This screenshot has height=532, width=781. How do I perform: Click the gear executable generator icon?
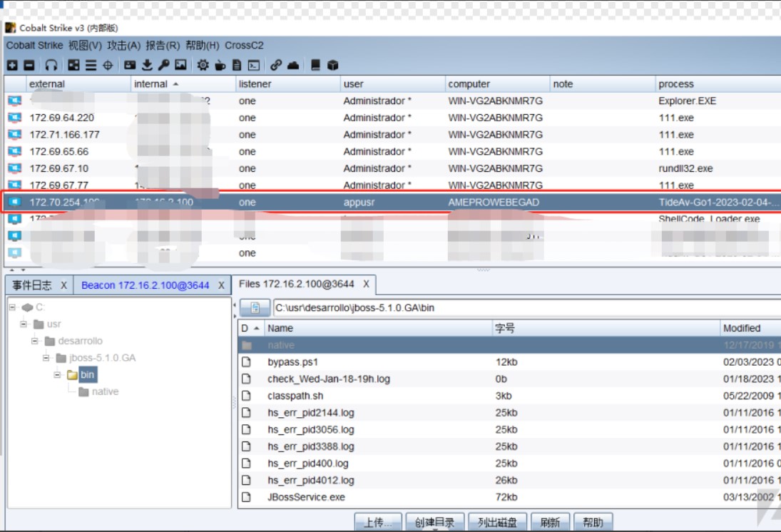(x=203, y=66)
